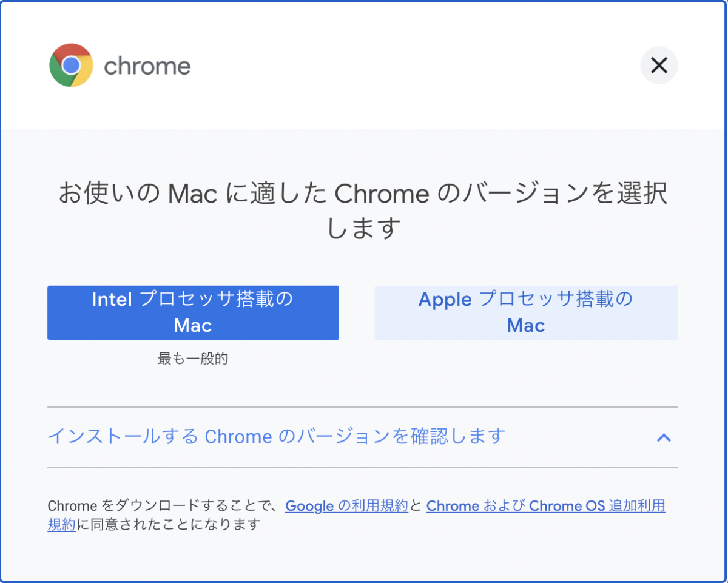The width and height of the screenshot is (728, 583).
Task: Click the に同意されたことになります footer text
Action: click(168, 525)
